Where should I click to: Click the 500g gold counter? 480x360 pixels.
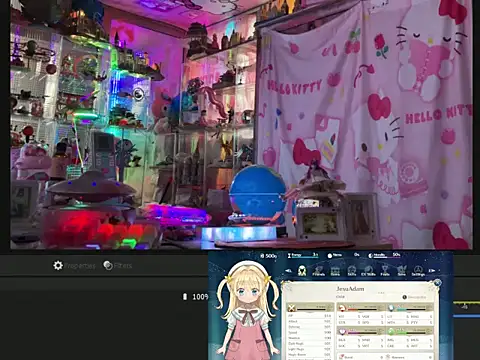(x=269, y=256)
